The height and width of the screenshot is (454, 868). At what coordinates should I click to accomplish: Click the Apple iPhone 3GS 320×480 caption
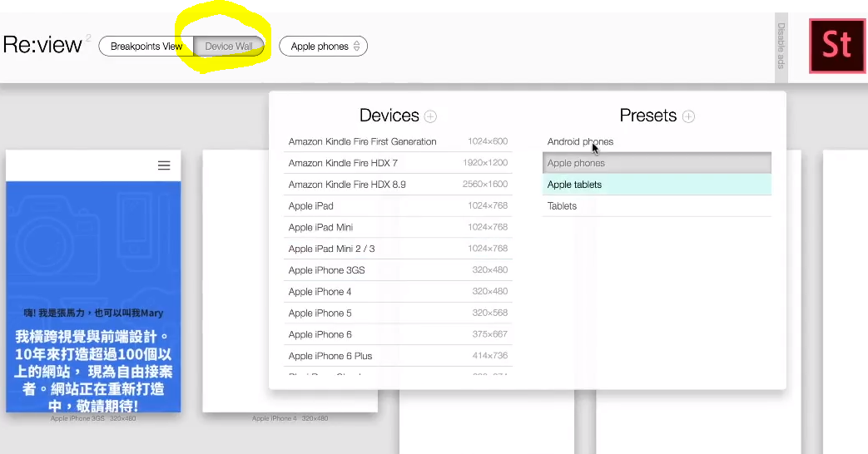tap(93, 418)
